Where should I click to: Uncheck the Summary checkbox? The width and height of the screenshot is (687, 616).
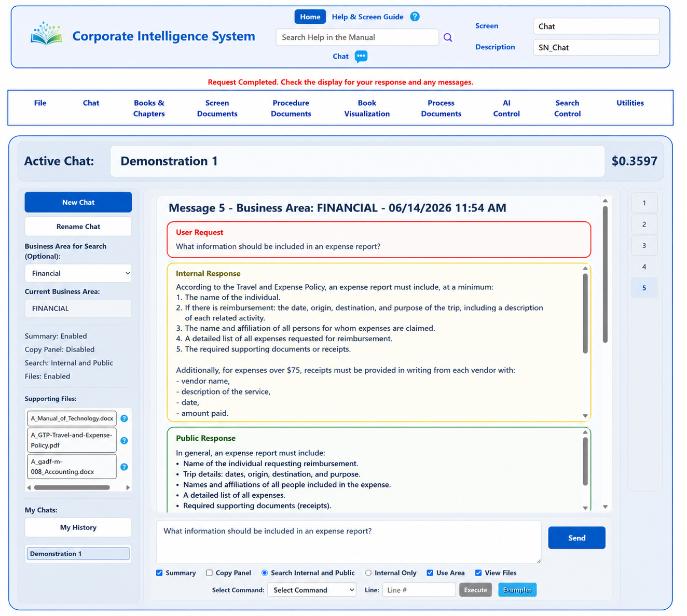pyautogui.click(x=159, y=573)
